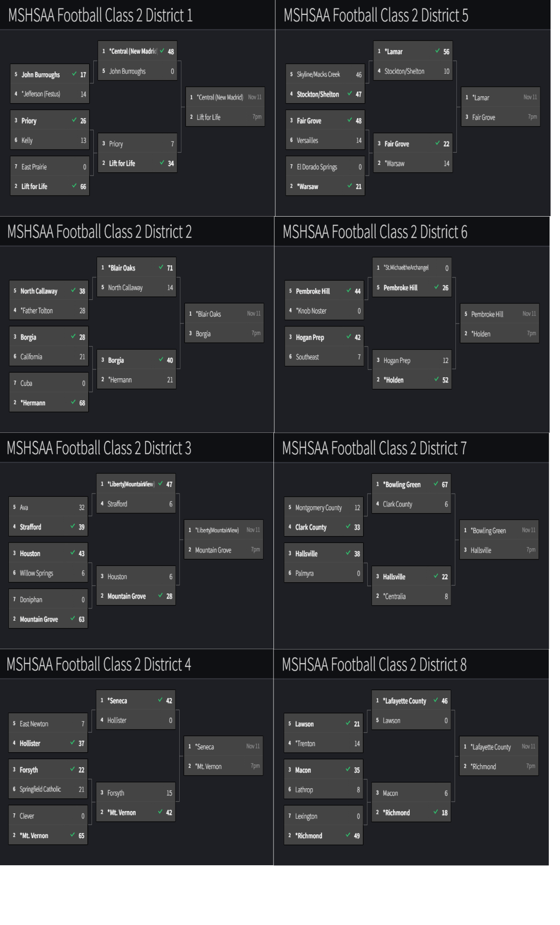Viewport: 560px width, 925px height.
Task: Click the green checkmark beside Lamar's 56 score
Action: pos(437,51)
